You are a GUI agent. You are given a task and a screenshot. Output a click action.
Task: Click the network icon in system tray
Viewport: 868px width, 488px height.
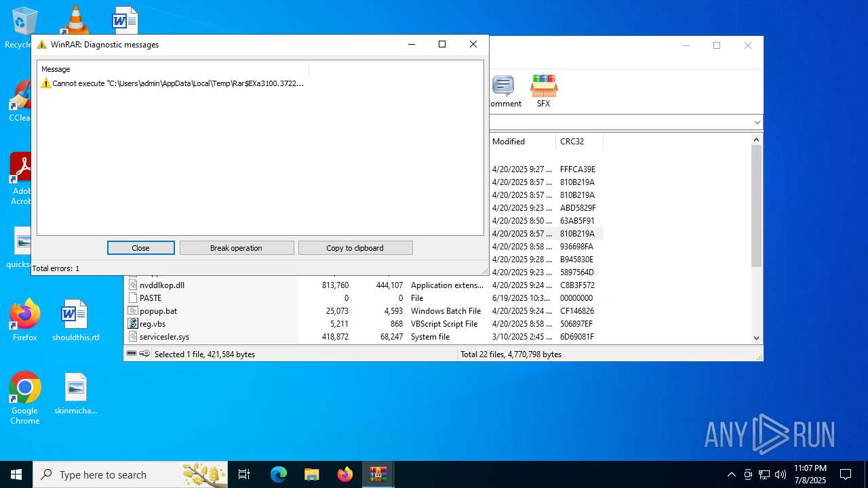[764, 474]
